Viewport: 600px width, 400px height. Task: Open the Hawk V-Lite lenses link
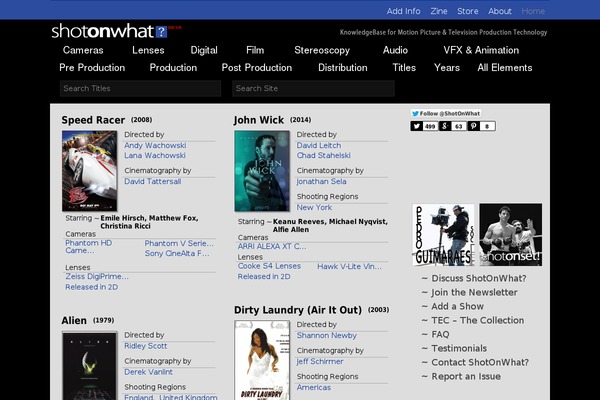(349, 266)
